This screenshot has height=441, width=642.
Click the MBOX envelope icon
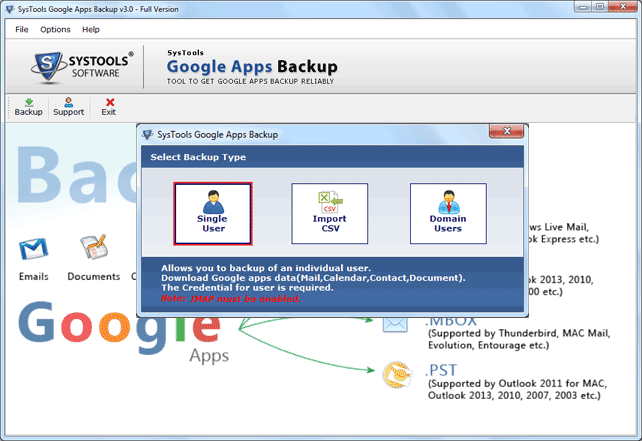click(x=395, y=324)
